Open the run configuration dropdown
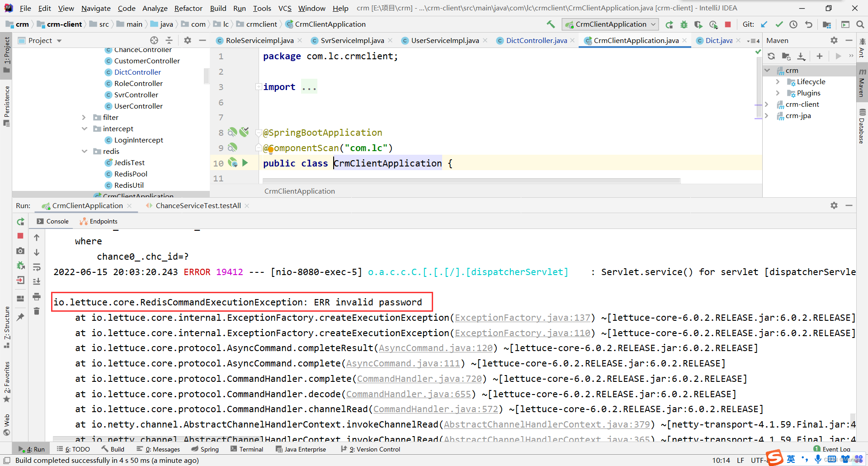The image size is (868, 466). coord(652,24)
